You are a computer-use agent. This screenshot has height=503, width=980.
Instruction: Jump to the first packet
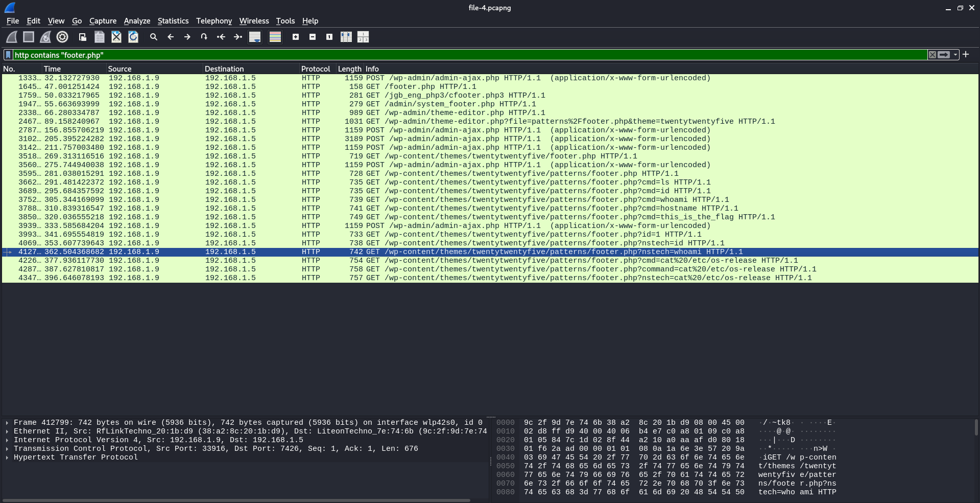pos(221,37)
